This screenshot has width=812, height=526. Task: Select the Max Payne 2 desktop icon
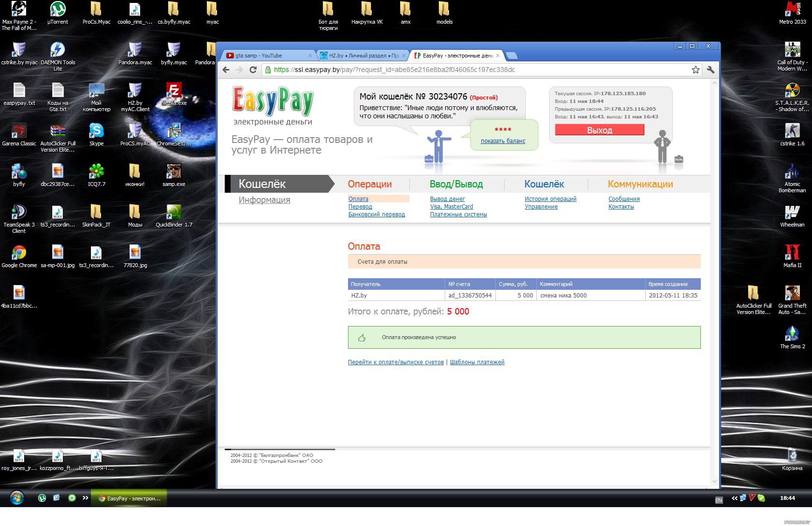(19, 16)
